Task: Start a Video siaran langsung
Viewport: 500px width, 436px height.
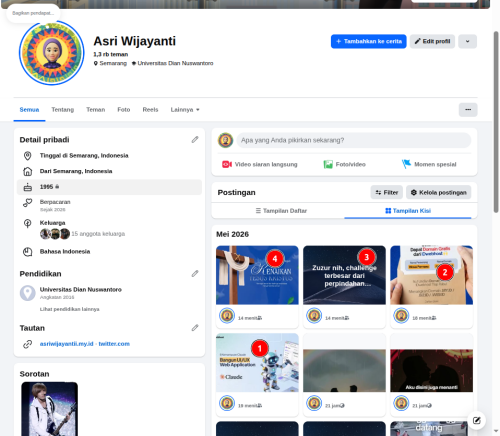Action: 260,164
